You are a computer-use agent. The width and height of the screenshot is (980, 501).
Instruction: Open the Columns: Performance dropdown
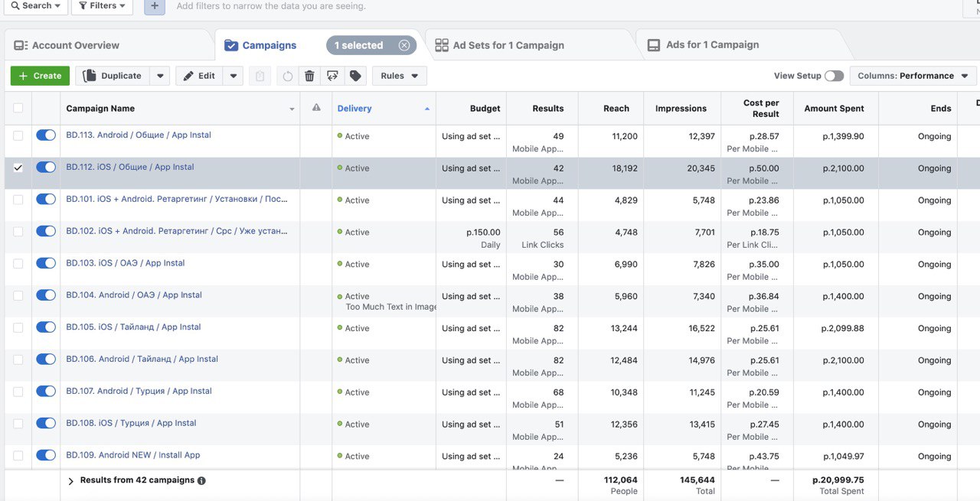point(913,76)
